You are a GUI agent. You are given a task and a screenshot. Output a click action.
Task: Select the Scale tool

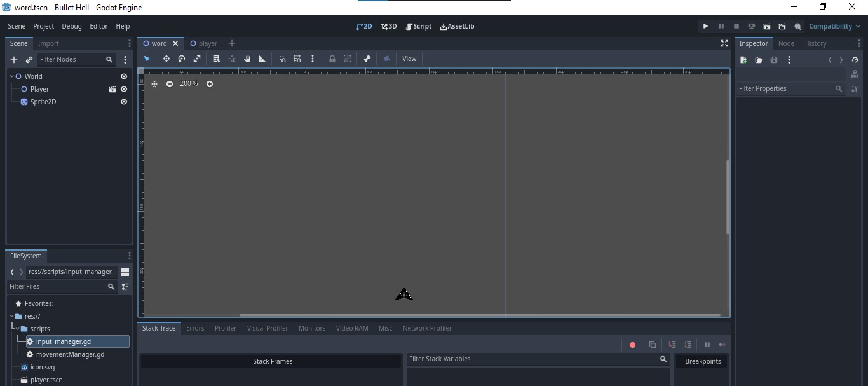point(197,59)
